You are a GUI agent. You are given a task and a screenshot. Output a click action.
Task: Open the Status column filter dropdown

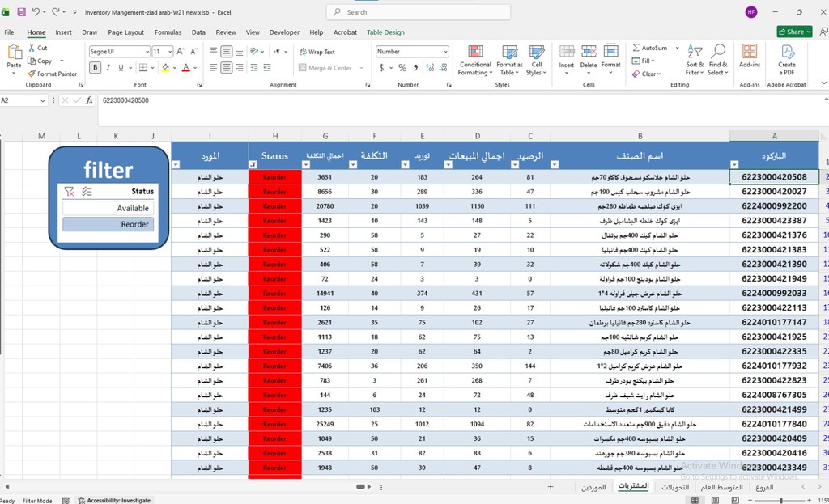pos(253,165)
